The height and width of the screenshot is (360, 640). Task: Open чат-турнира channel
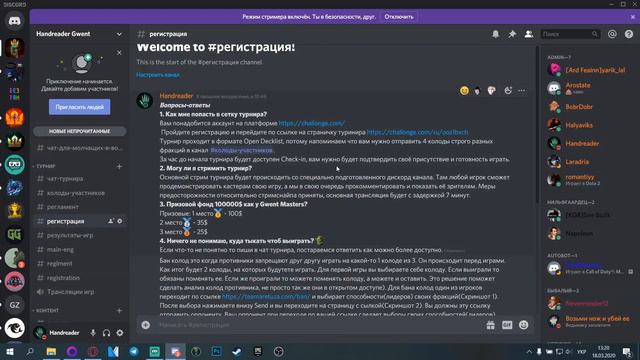(x=79, y=179)
